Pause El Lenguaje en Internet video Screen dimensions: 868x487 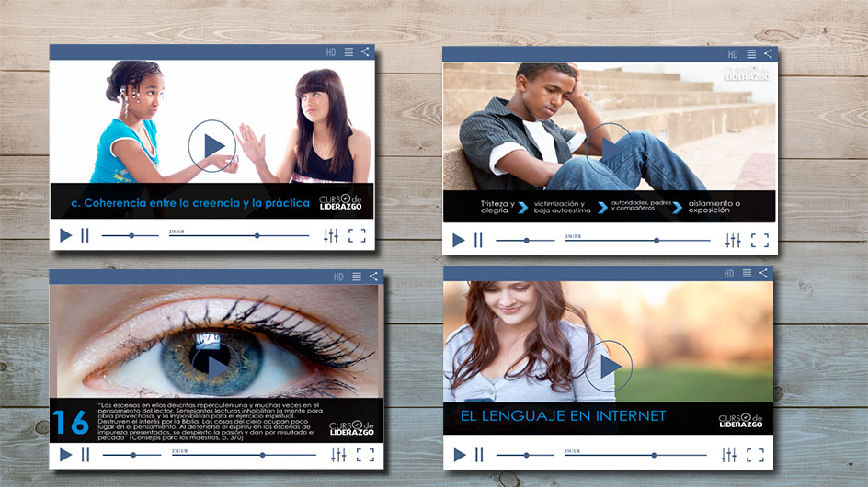(479, 455)
